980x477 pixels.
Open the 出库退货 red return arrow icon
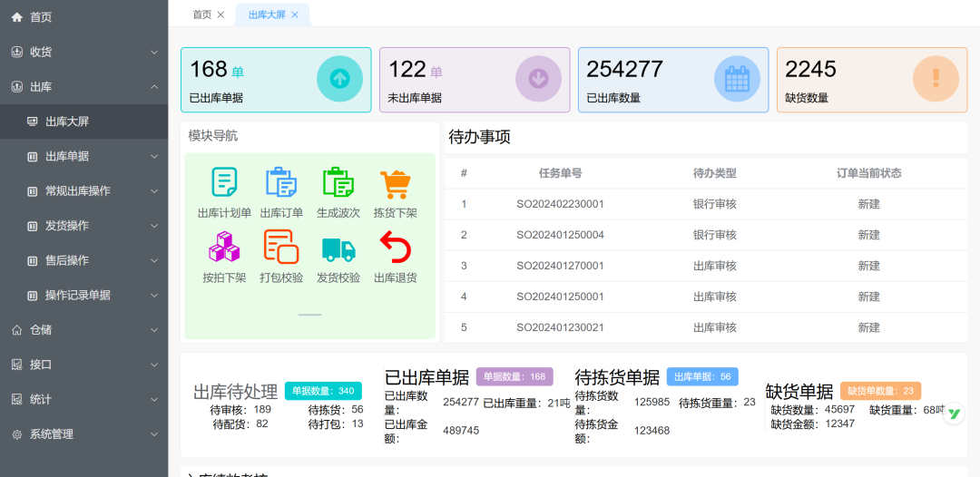coord(396,248)
